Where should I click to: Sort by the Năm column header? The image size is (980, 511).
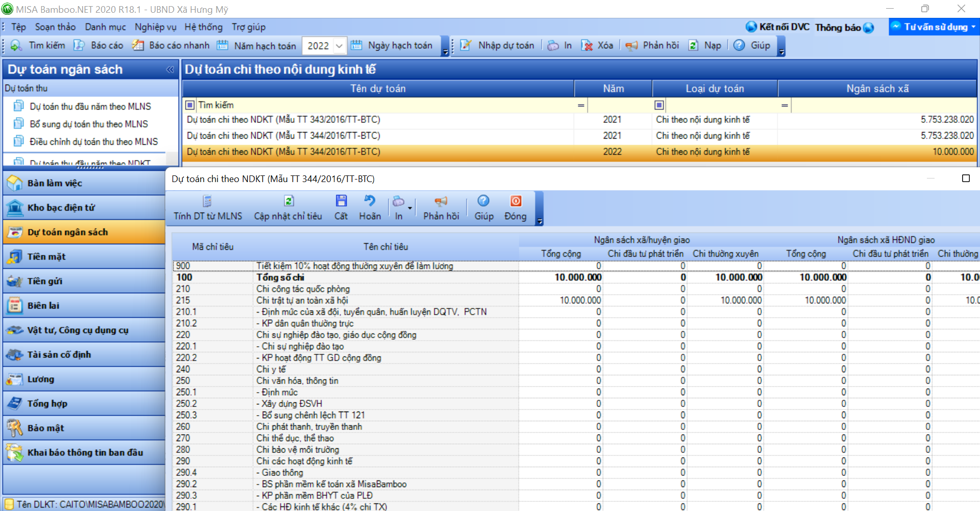point(613,89)
